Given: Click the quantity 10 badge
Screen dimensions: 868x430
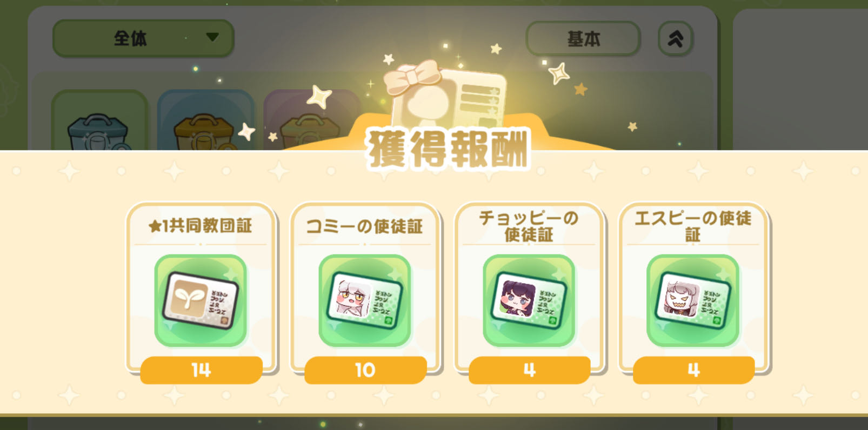Looking at the screenshot, I should point(365,370).
